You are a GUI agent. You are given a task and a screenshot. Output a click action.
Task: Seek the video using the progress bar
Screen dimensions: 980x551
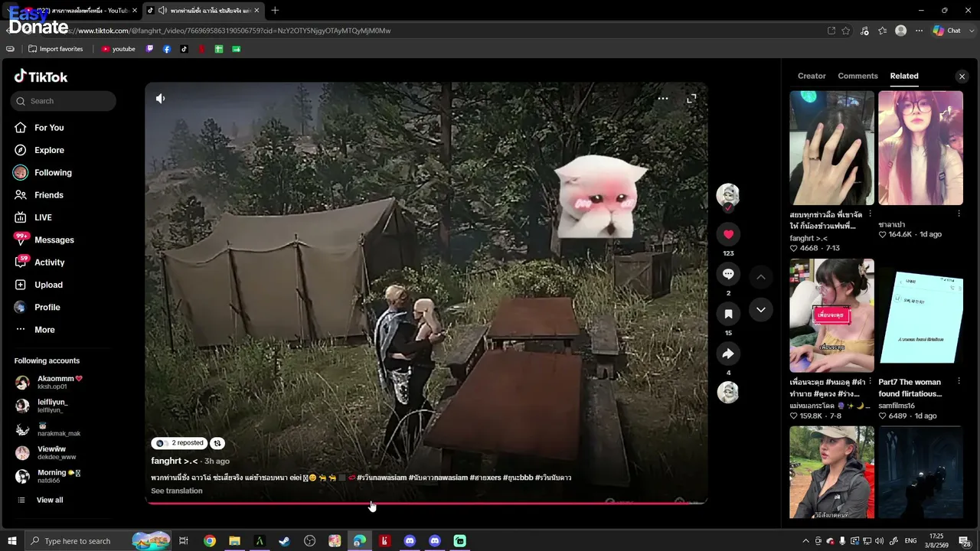[x=426, y=504]
